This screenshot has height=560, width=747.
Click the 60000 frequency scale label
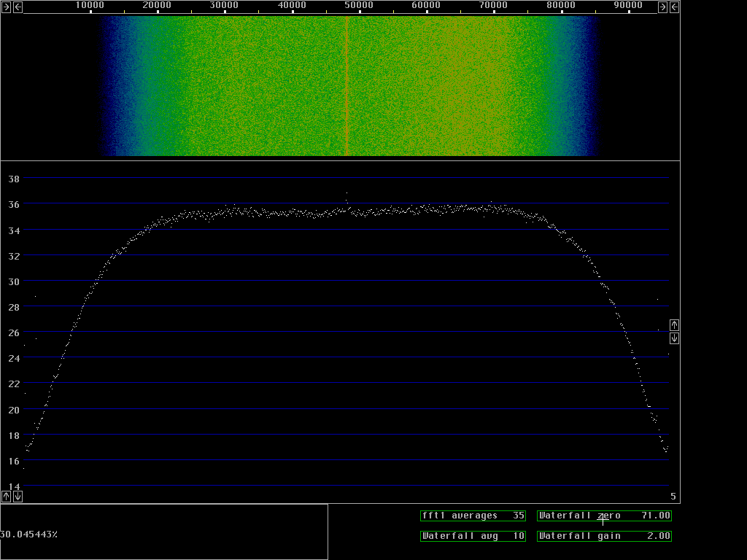point(426,5)
